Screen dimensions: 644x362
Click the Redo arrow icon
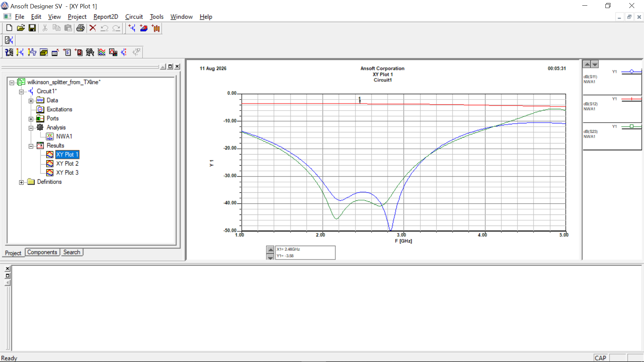[x=116, y=28]
